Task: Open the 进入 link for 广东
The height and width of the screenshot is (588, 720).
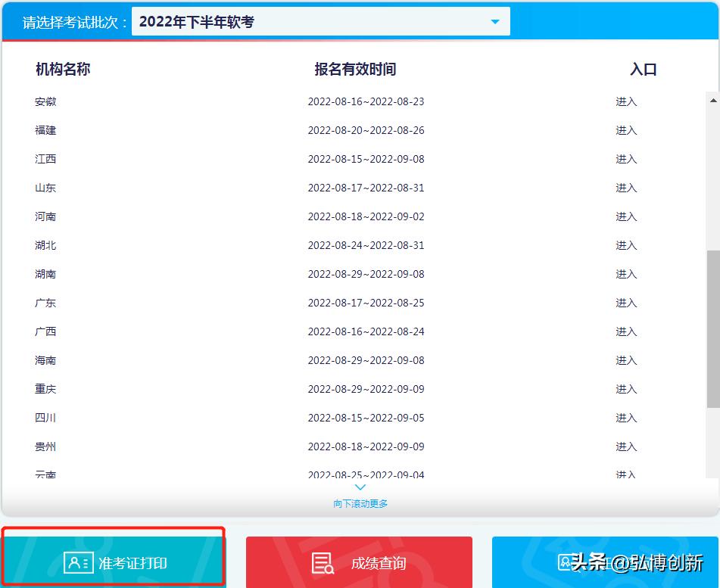Action: coord(626,303)
